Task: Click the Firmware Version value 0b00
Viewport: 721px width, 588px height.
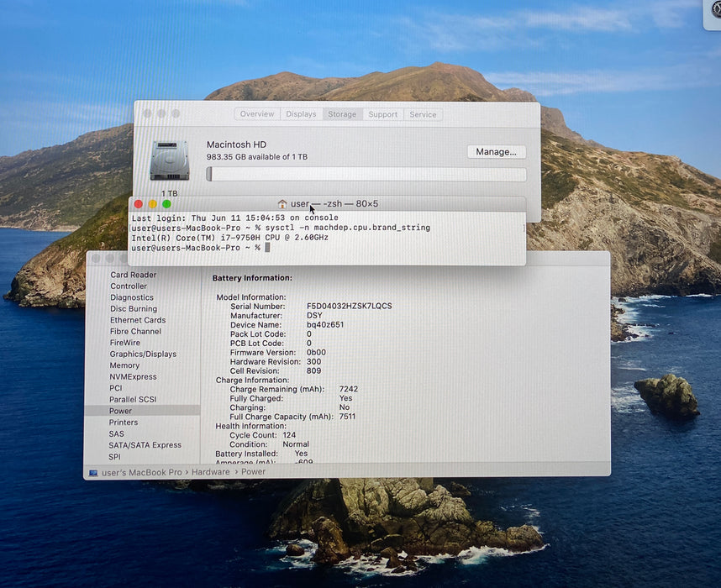Action: click(x=316, y=352)
